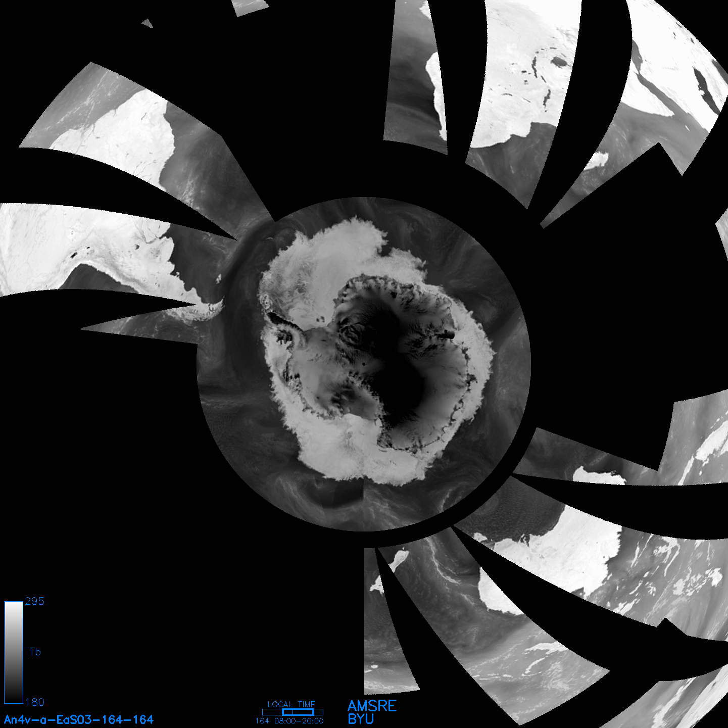The height and width of the screenshot is (728, 728).
Task: Click the An4v-a-EaS03-164-164 image identifier
Action: coord(79,719)
